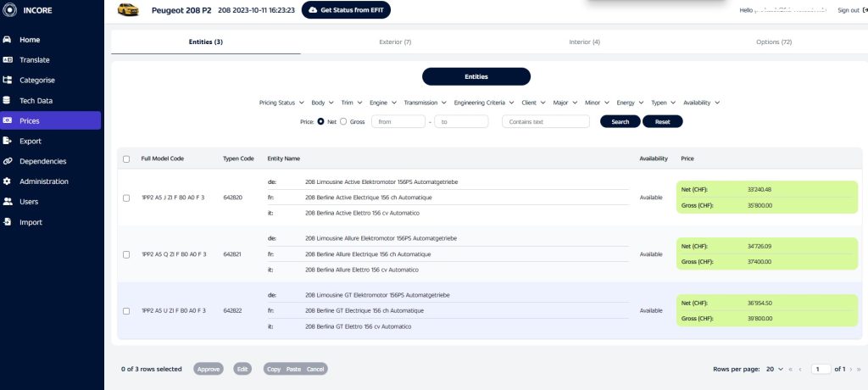Click the Categorise sidebar icon
The height and width of the screenshot is (390, 868).
pos(7,80)
